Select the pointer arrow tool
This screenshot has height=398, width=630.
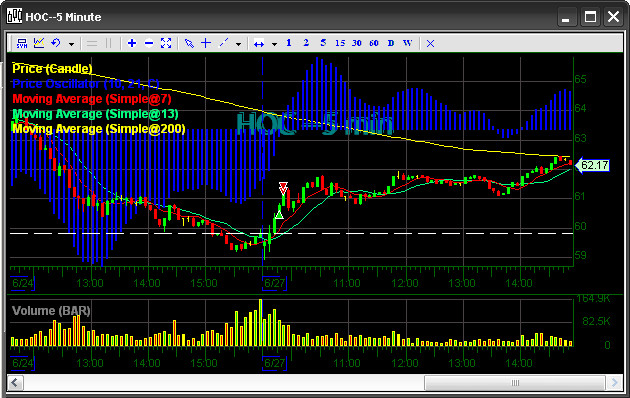pos(189,43)
